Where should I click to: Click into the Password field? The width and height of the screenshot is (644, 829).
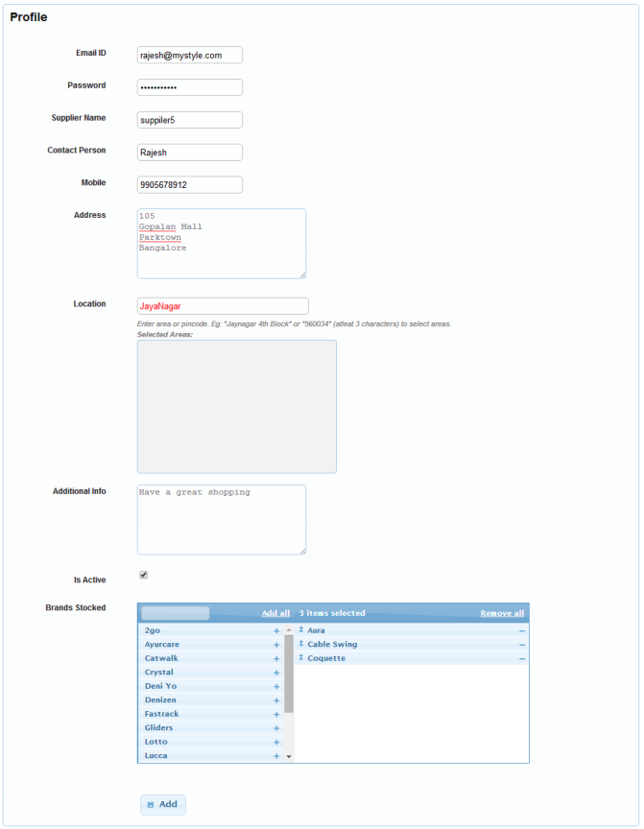point(190,87)
